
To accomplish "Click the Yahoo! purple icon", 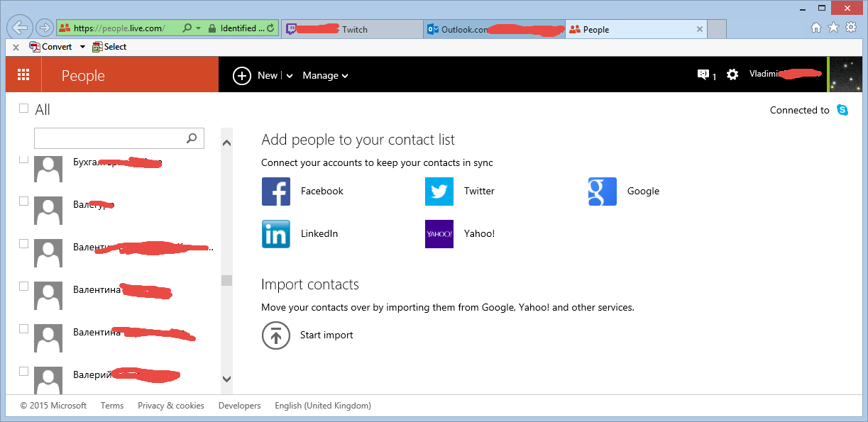I will coord(439,234).
